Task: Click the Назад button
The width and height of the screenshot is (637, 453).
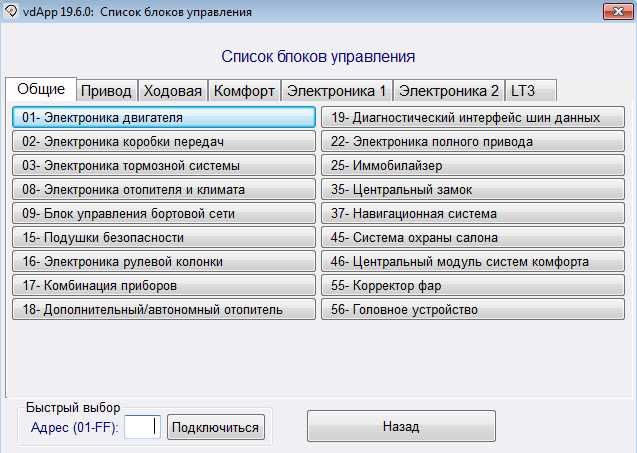Action: tap(401, 426)
